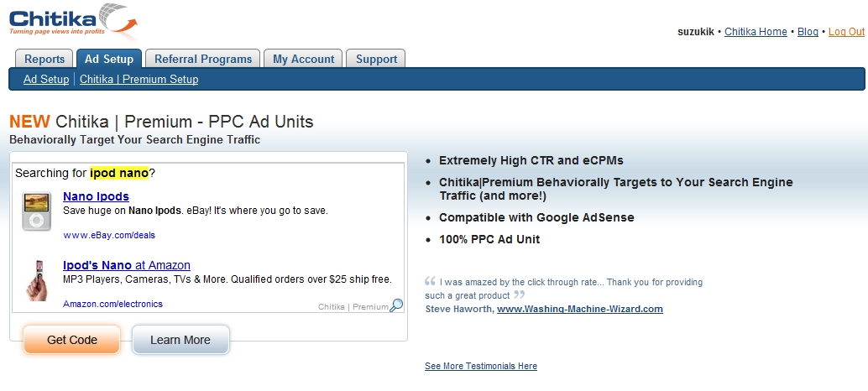
Task: Click the magnifier icon beside Chitika | Premium
Action: (x=396, y=305)
